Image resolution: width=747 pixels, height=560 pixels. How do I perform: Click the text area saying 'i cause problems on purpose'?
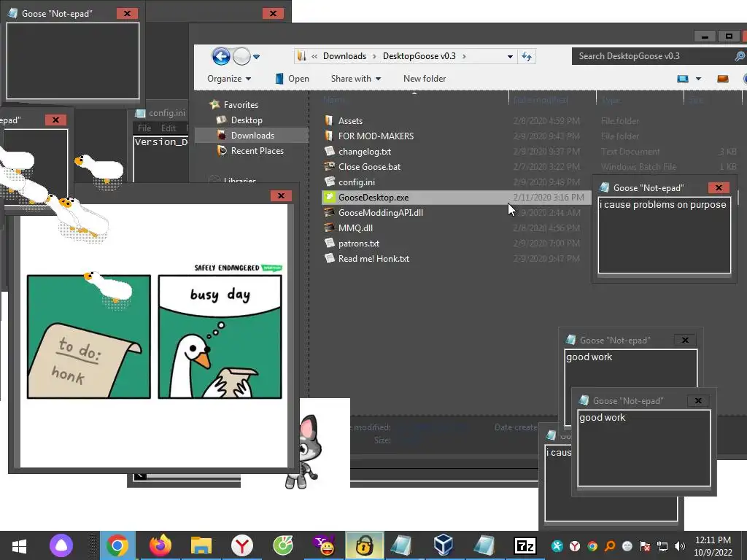(664, 236)
